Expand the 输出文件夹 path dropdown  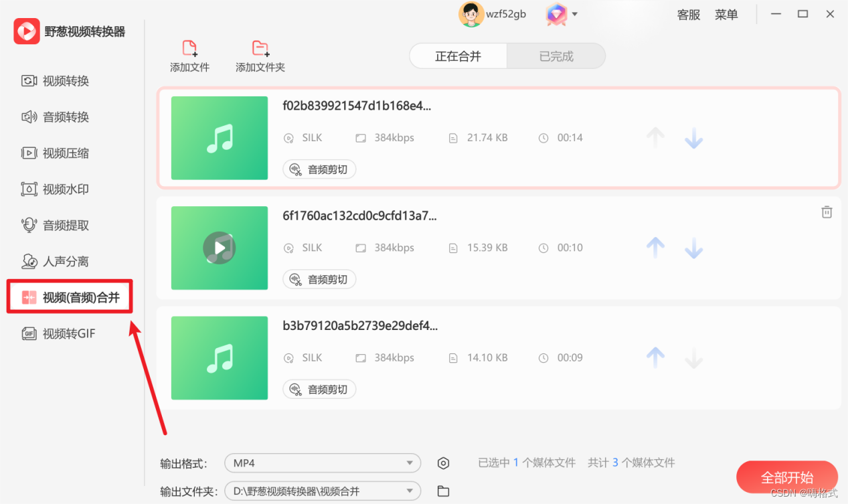tap(323, 491)
